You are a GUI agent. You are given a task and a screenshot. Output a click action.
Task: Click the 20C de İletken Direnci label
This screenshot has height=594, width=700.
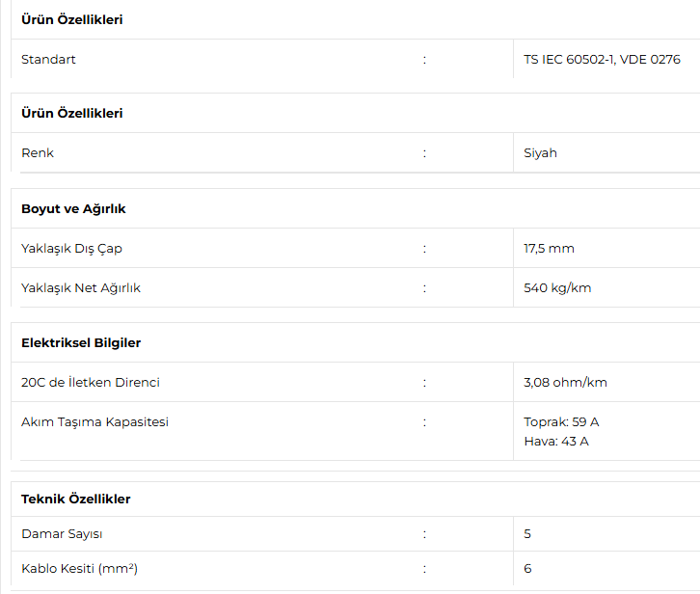click(91, 383)
